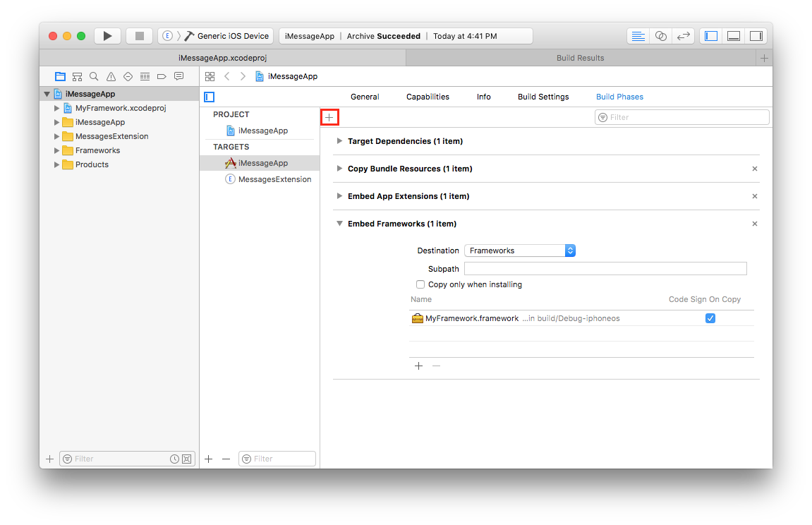Click the Run (play) button
Image resolution: width=812 pixels, height=525 pixels.
(x=107, y=36)
